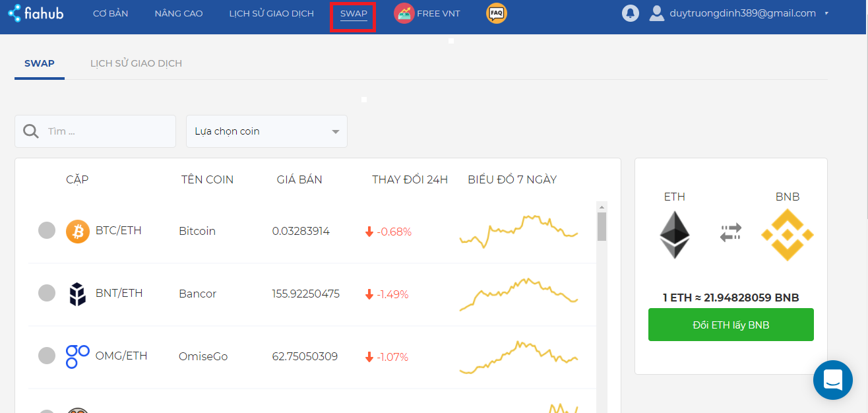Open the live chat support bubble

(x=833, y=380)
